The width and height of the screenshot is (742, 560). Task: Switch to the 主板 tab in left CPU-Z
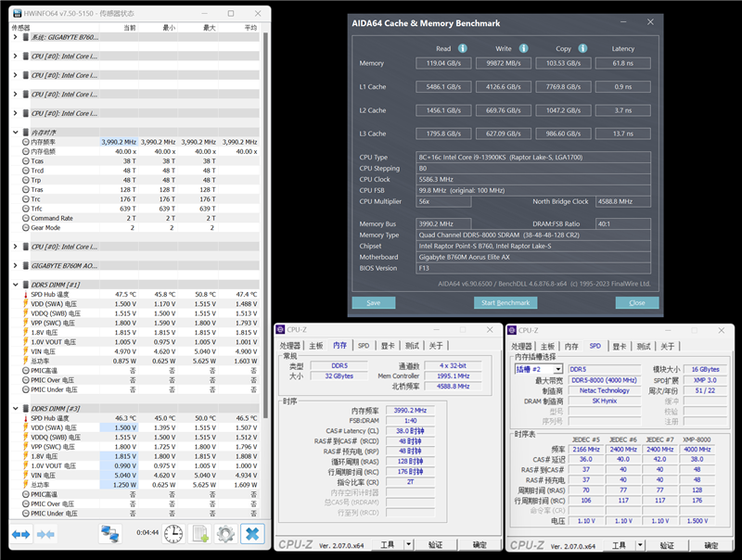pos(315,346)
